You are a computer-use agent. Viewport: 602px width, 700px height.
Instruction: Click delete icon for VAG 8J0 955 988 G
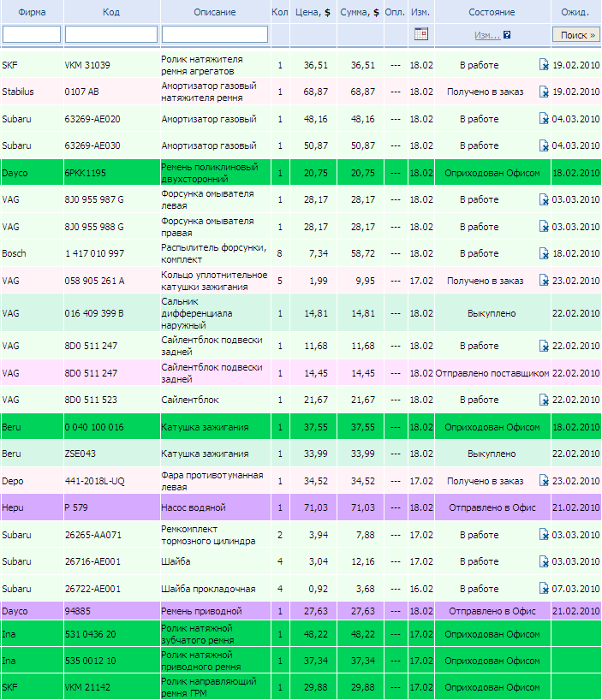pos(544,226)
